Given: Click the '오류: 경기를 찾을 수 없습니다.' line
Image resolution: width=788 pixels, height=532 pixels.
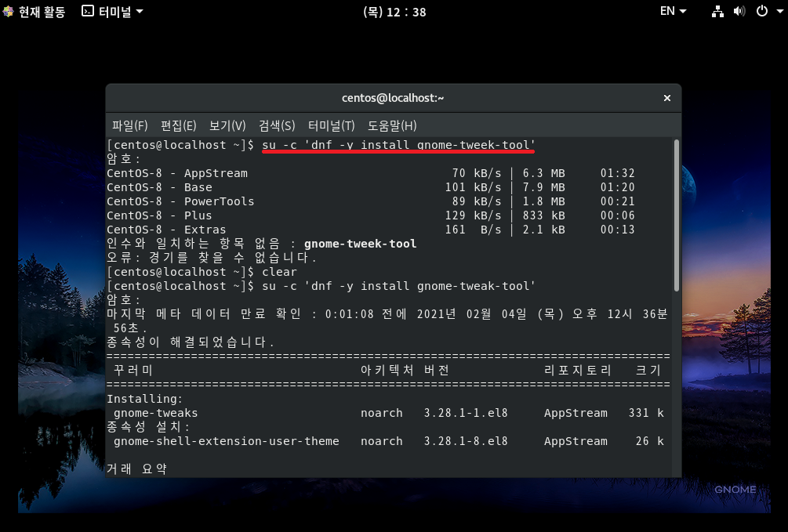Looking at the screenshot, I should (212, 258).
